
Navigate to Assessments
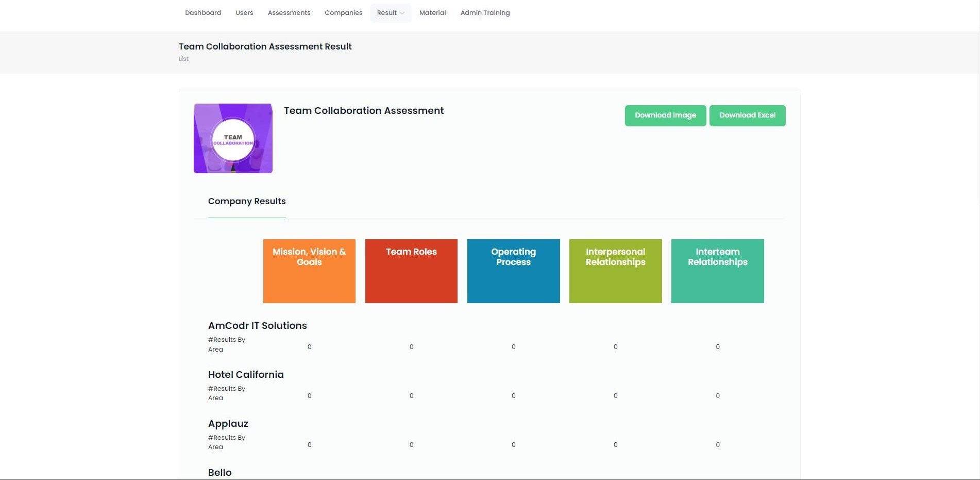(289, 13)
